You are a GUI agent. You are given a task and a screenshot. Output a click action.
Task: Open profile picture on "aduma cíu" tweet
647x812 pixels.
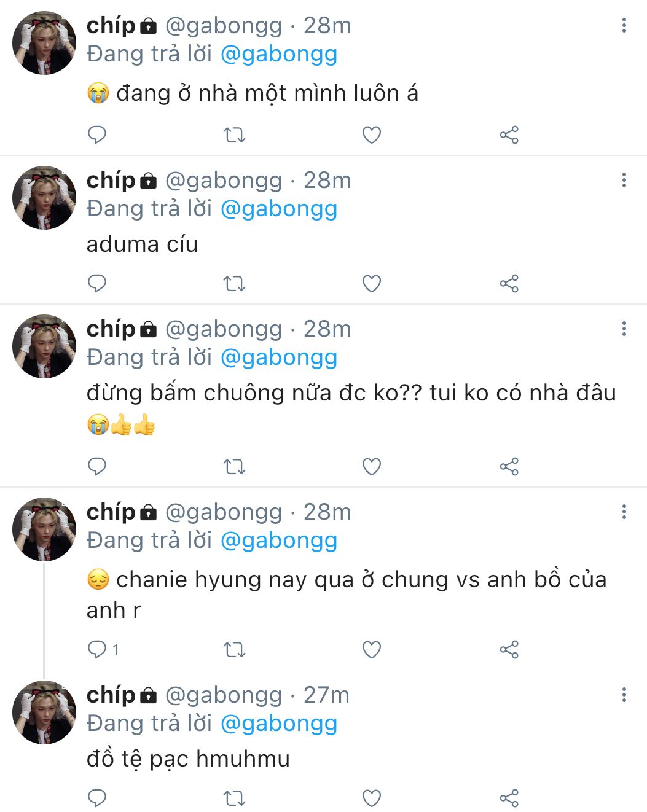(x=44, y=198)
